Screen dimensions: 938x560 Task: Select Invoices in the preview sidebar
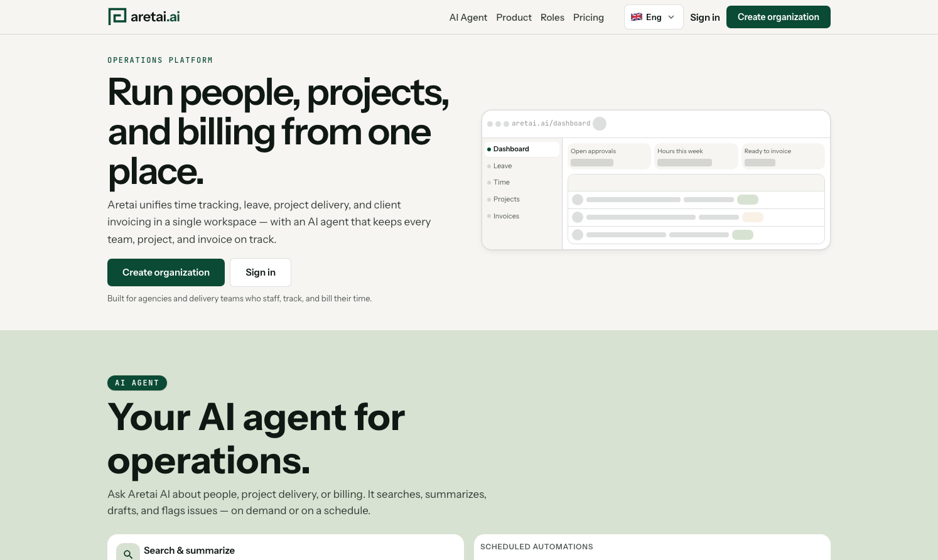[x=522, y=216]
